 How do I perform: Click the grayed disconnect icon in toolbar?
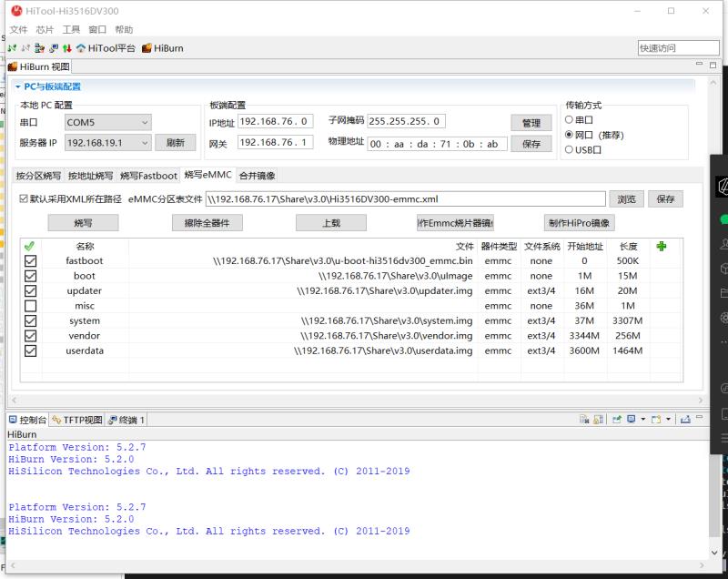tap(25, 48)
